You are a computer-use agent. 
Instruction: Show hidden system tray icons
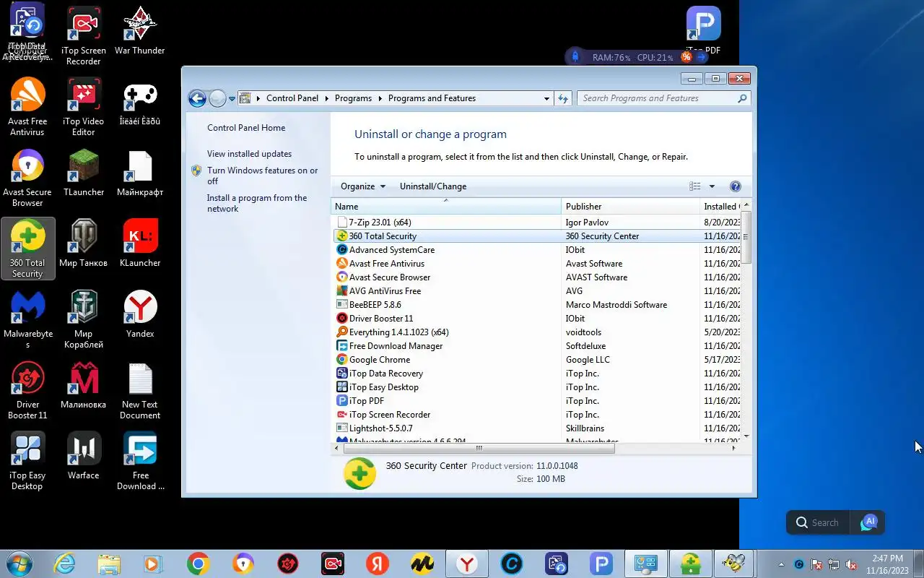click(781, 564)
